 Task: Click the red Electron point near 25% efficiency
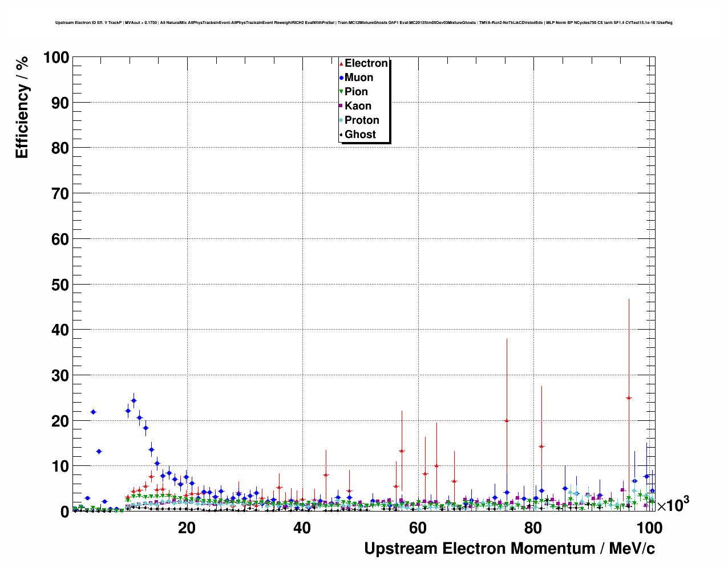coord(629,398)
